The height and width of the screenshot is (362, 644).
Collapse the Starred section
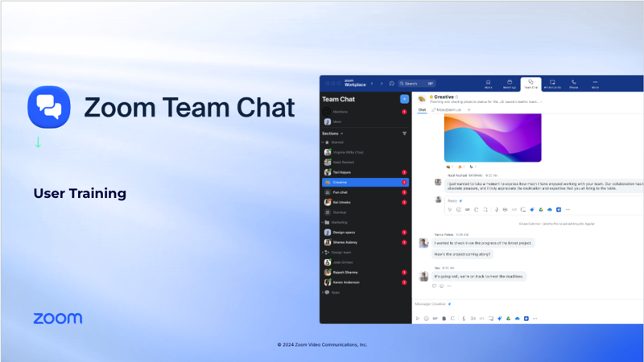pyautogui.click(x=323, y=142)
